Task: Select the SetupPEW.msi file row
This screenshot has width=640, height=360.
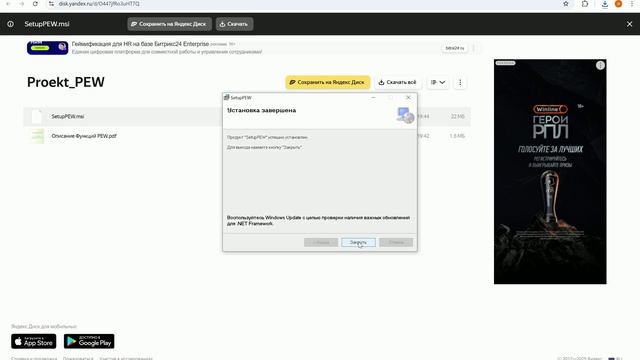Action: coord(247,116)
